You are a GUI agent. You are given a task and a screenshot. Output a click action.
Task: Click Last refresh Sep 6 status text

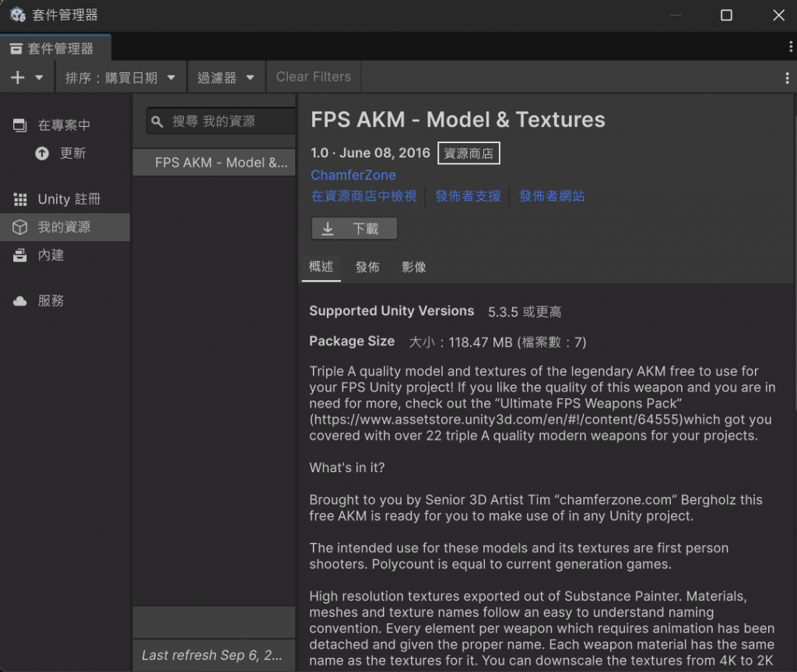212,655
